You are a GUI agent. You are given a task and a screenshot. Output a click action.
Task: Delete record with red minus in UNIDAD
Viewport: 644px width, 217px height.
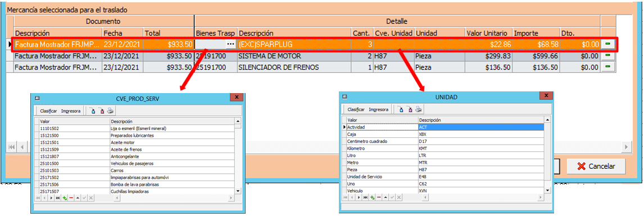[x=379, y=197]
